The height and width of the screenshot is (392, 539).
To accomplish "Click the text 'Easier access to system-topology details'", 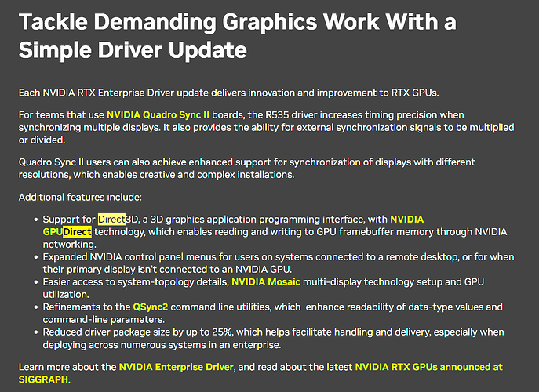I will tap(136, 282).
